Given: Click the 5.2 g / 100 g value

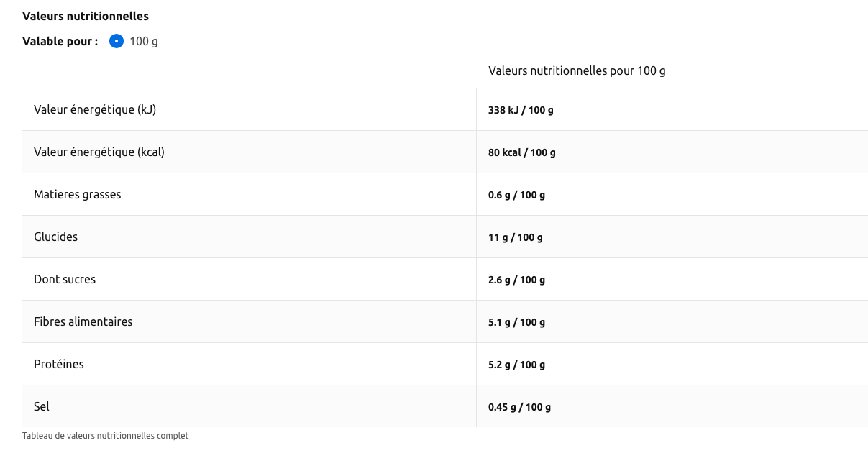Looking at the screenshot, I should pyautogui.click(x=516, y=365).
